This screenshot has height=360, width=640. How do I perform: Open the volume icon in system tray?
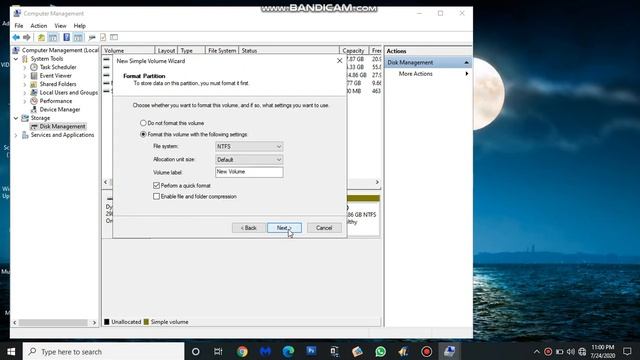tap(571, 351)
